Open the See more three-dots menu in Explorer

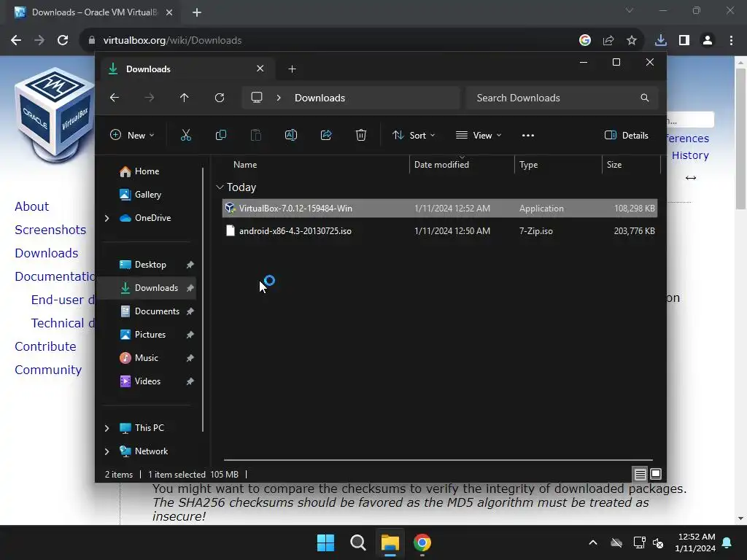(x=528, y=135)
